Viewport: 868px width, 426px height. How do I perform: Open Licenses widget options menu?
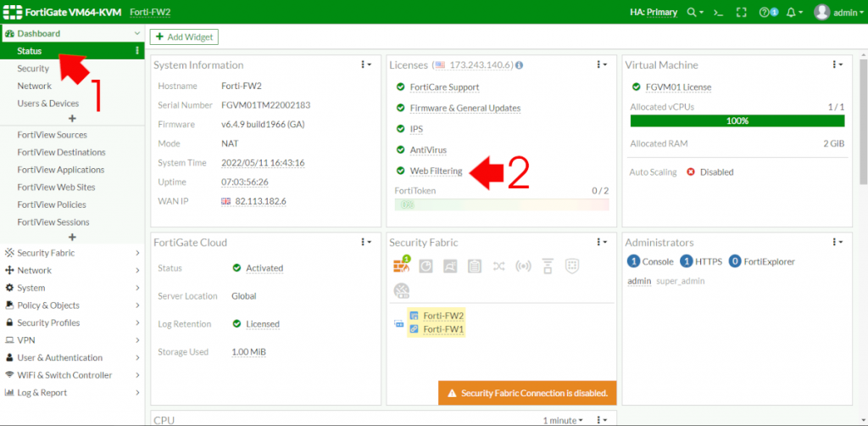(602, 64)
